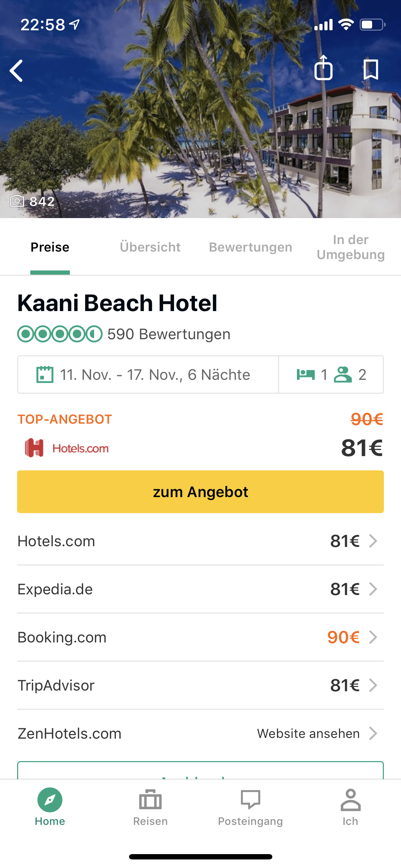Image resolution: width=401 pixels, height=868 pixels.
Task: Tap the back arrow icon
Action: [16, 71]
